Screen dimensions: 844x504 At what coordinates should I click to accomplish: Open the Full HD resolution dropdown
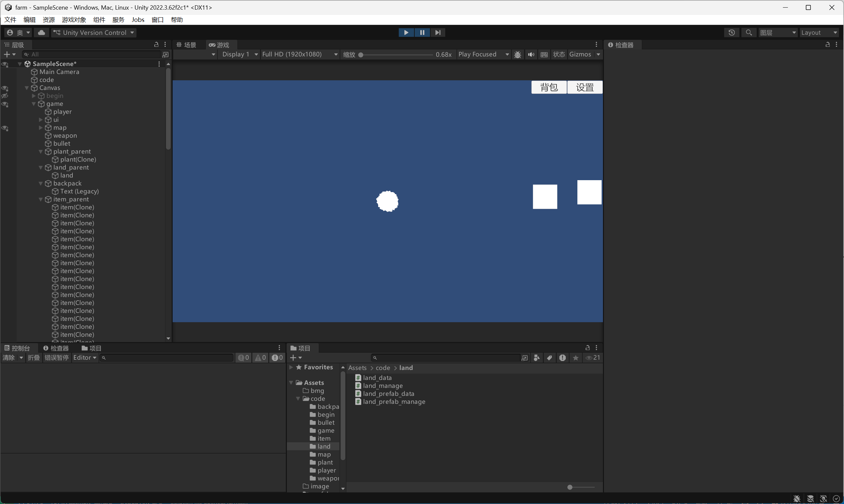click(300, 54)
